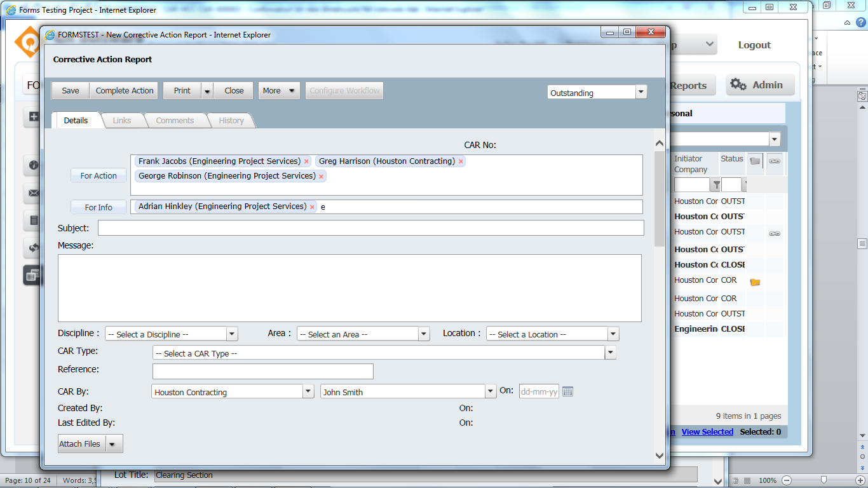Viewport: 868px width, 488px height.
Task: Open the History tab
Action: (x=231, y=120)
